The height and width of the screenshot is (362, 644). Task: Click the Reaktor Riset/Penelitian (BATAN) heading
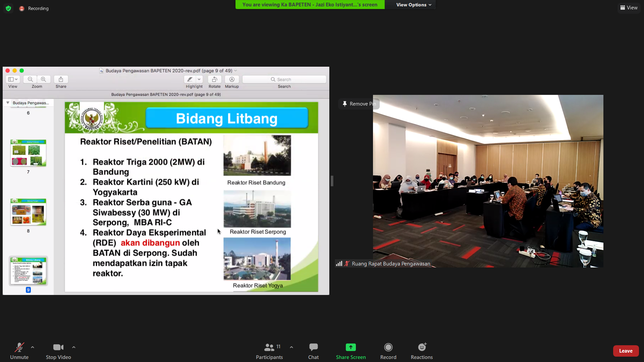146,142
